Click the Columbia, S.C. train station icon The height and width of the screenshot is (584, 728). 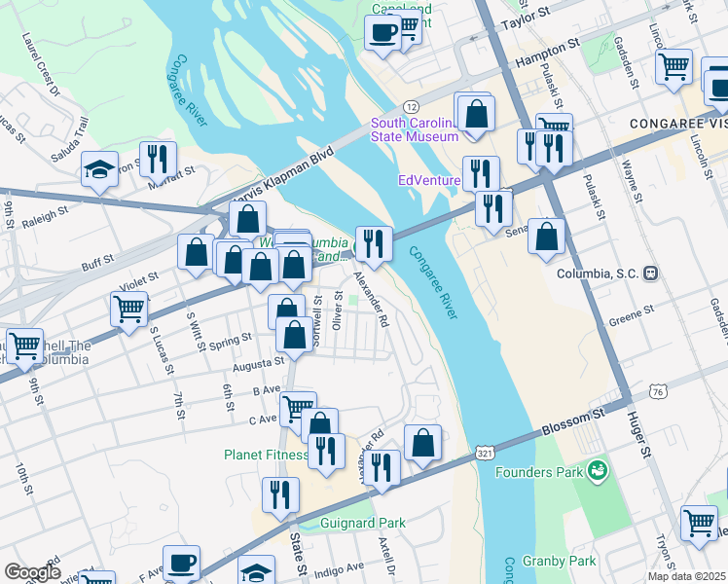point(651,274)
